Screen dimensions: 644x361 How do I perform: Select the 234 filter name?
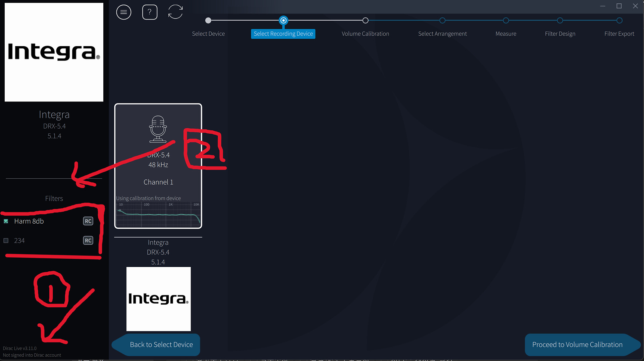pos(19,241)
